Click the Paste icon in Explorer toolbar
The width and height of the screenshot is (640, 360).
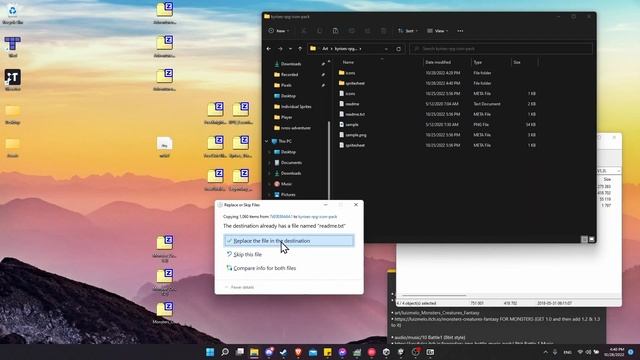coord(336,31)
